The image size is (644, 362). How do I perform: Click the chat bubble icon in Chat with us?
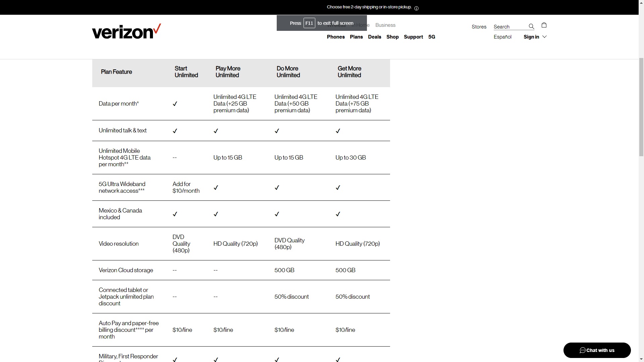pyautogui.click(x=583, y=350)
